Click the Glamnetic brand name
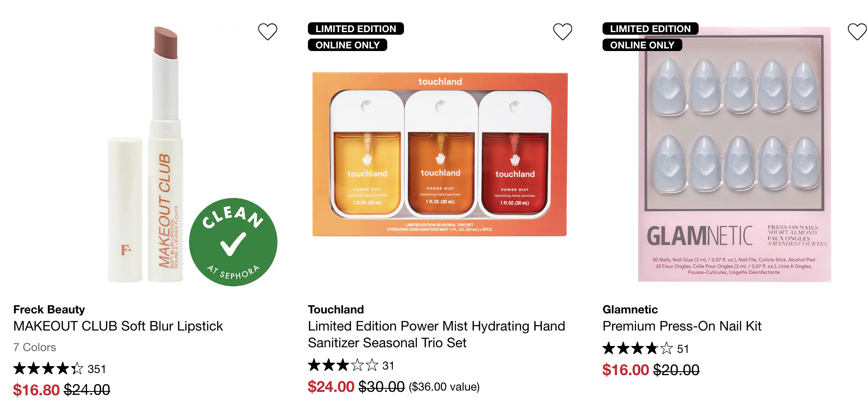The width and height of the screenshot is (868, 415). [630, 310]
